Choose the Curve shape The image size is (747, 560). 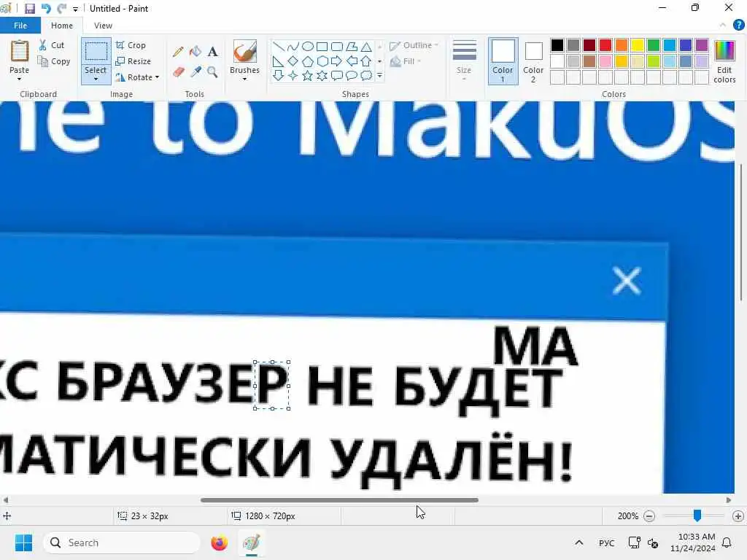click(293, 47)
